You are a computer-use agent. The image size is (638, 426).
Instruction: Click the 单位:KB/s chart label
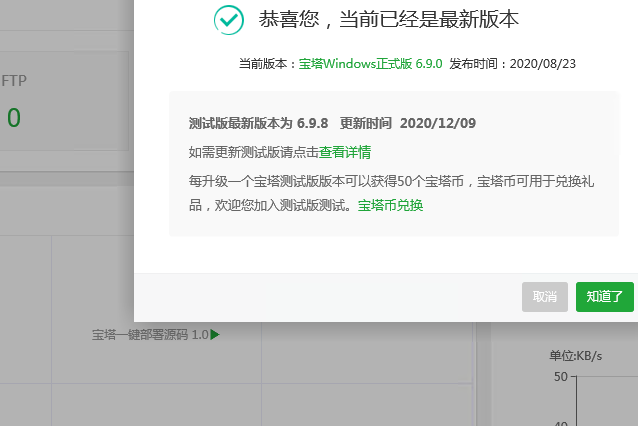(x=575, y=356)
